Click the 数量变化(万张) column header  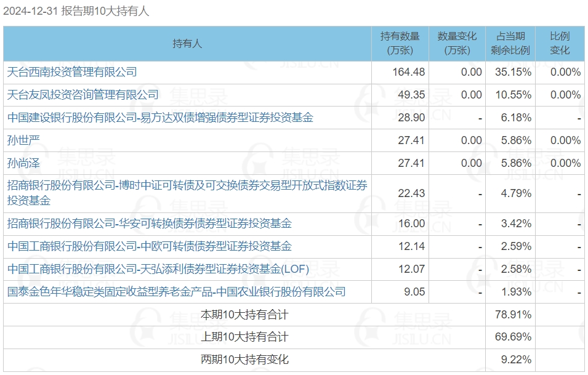[457, 44]
